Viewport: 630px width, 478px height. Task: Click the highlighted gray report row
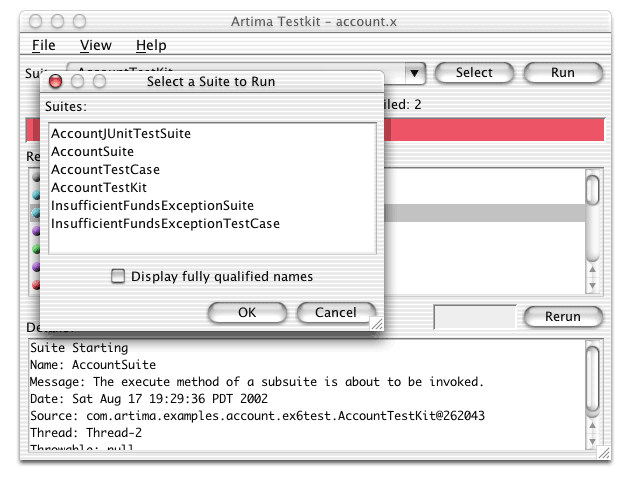(484, 213)
